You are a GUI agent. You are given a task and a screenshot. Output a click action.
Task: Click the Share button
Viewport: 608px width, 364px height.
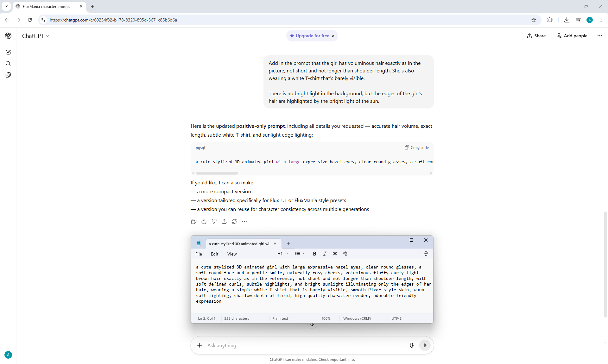pyautogui.click(x=536, y=36)
